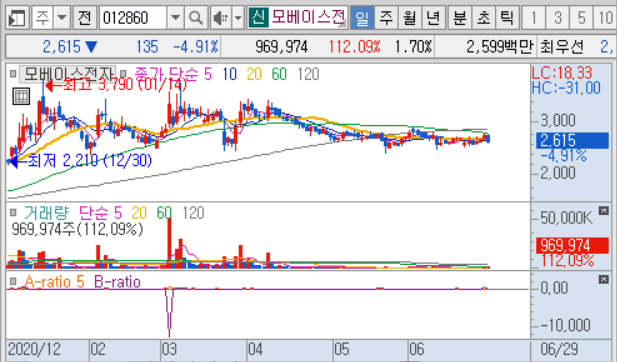Viewport: 617px width, 362px height.
Task: Click the 06/29 current date label
Action: tap(559, 349)
